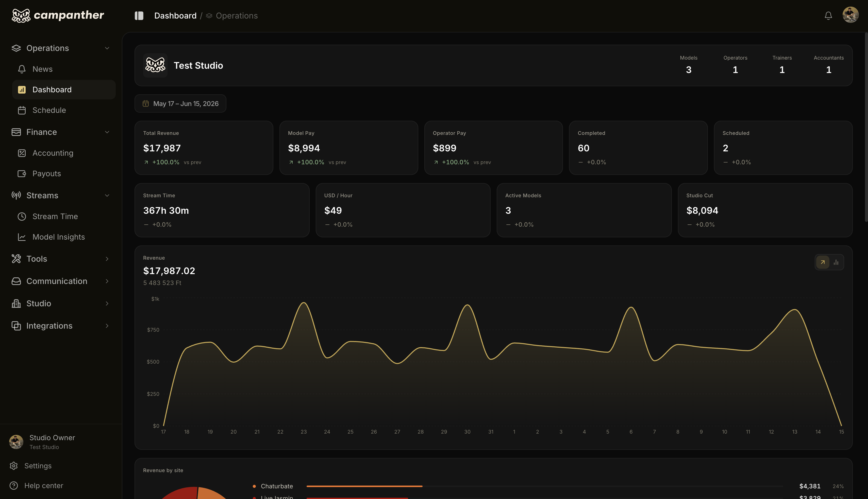Image resolution: width=868 pixels, height=499 pixels.
Task: Click the Payouts wallet icon
Action: pos(22,174)
